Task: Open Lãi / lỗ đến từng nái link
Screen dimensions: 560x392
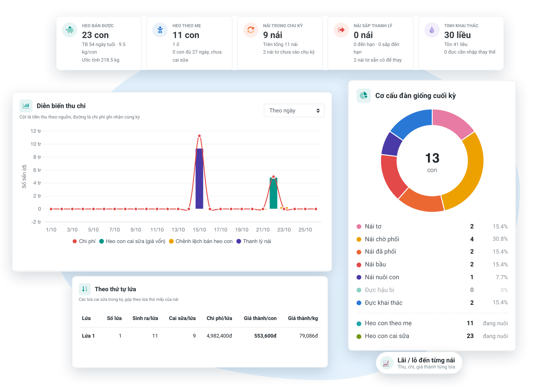Action: (x=419, y=363)
